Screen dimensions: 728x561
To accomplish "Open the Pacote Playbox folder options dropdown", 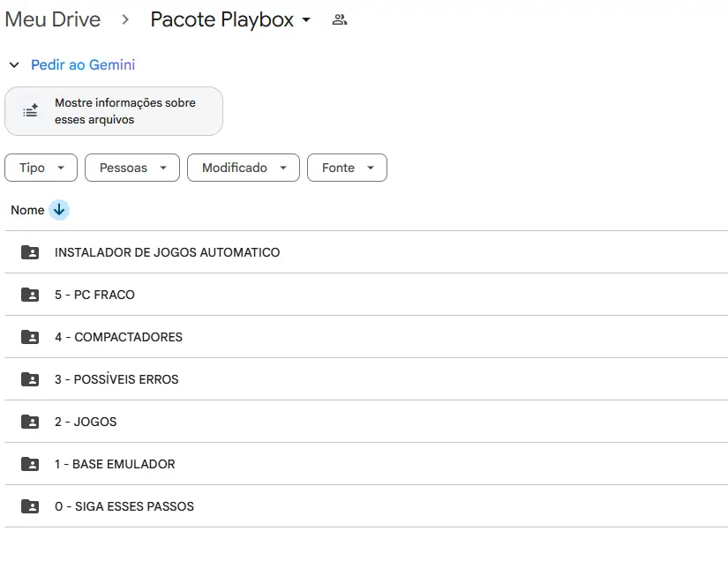I will pos(304,19).
